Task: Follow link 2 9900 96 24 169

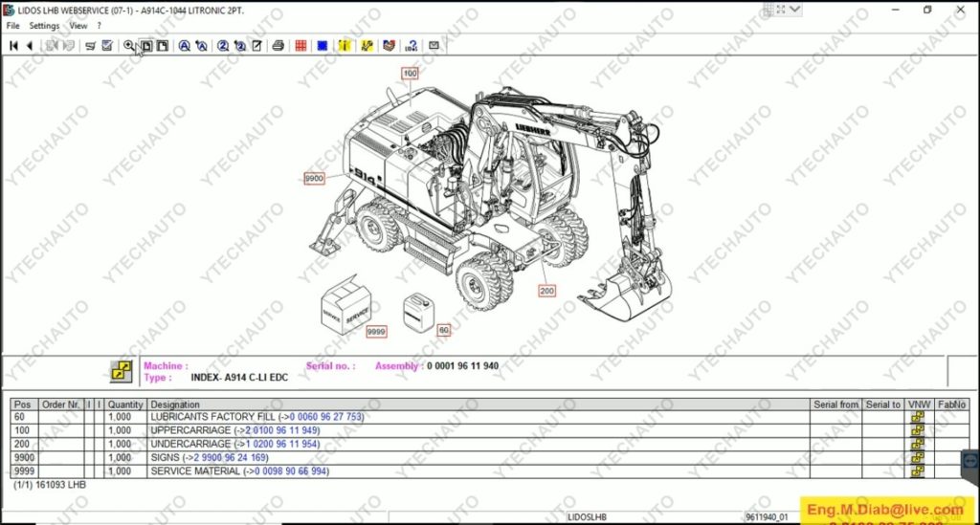Action: (230, 457)
